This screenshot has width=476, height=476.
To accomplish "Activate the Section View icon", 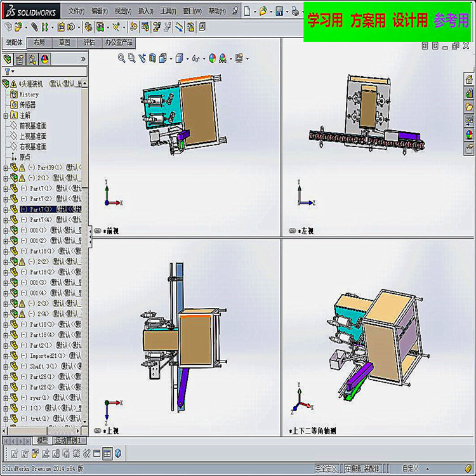I will (x=152, y=58).
